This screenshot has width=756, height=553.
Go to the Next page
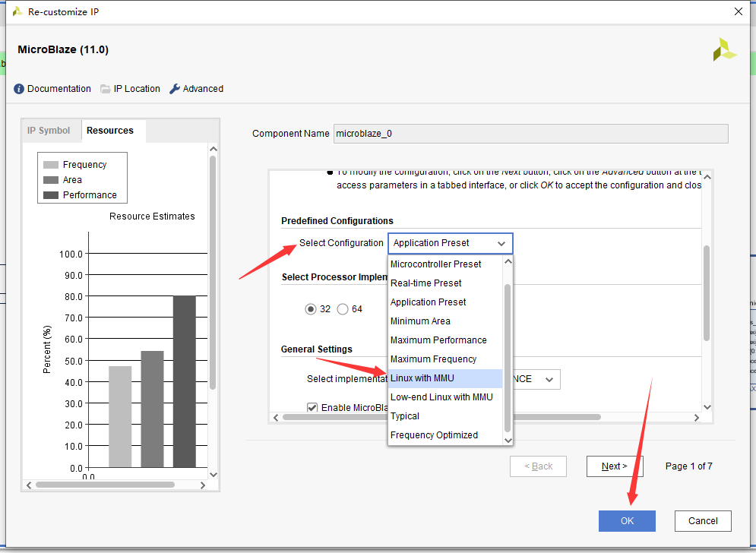pos(614,466)
